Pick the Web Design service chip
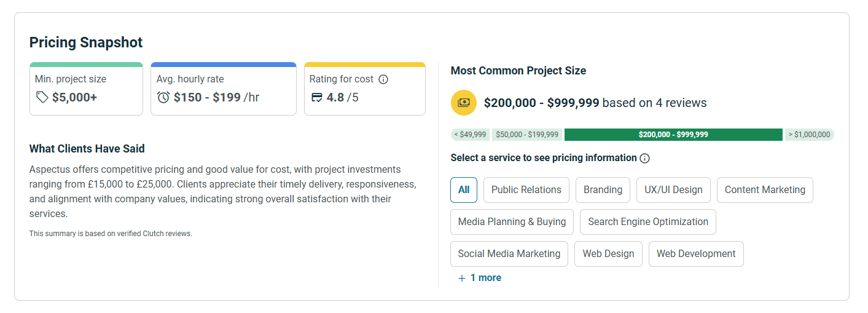 [608, 254]
